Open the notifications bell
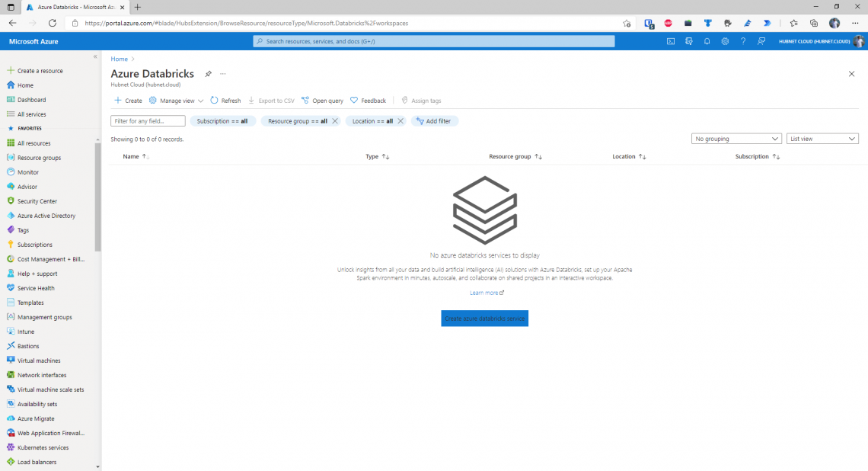 coord(707,41)
